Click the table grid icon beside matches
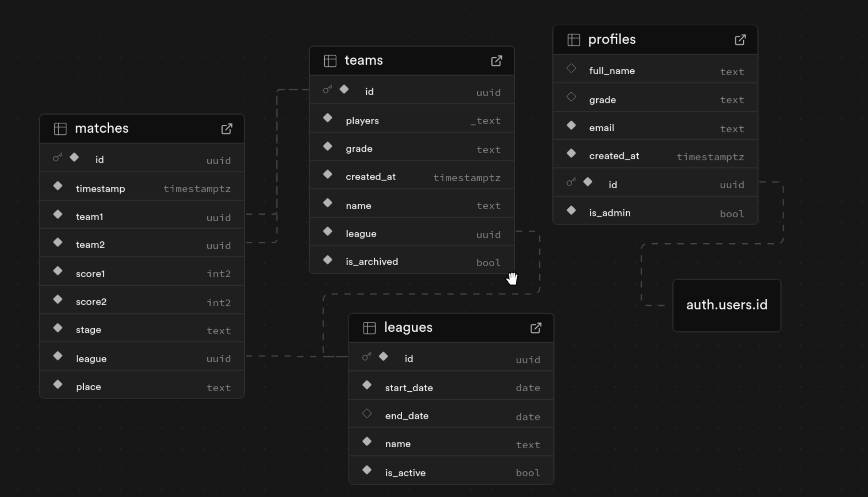This screenshot has height=497, width=868. tap(60, 129)
